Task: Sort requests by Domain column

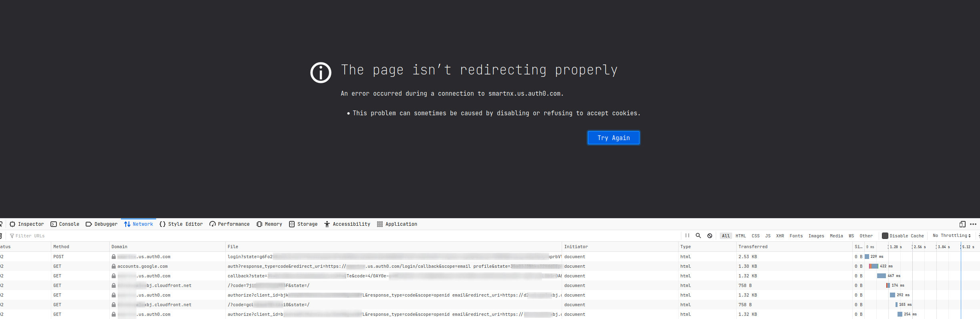Action: click(x=167, y=247)
